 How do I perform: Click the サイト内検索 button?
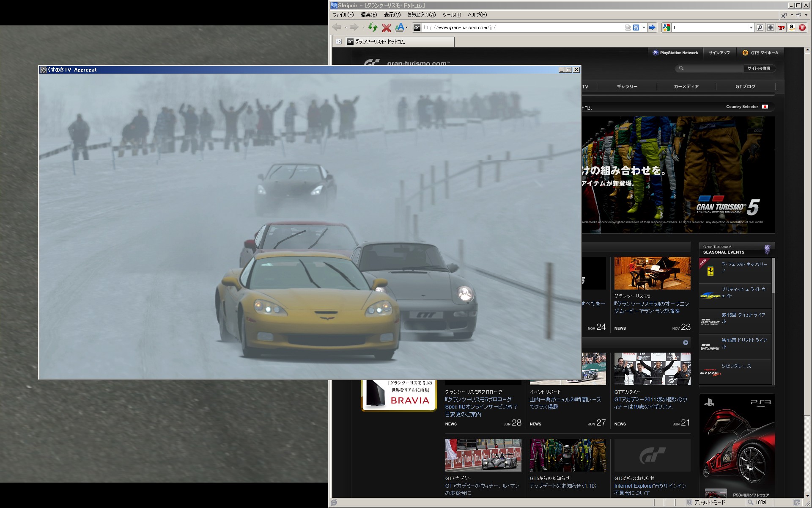(759, 68)
